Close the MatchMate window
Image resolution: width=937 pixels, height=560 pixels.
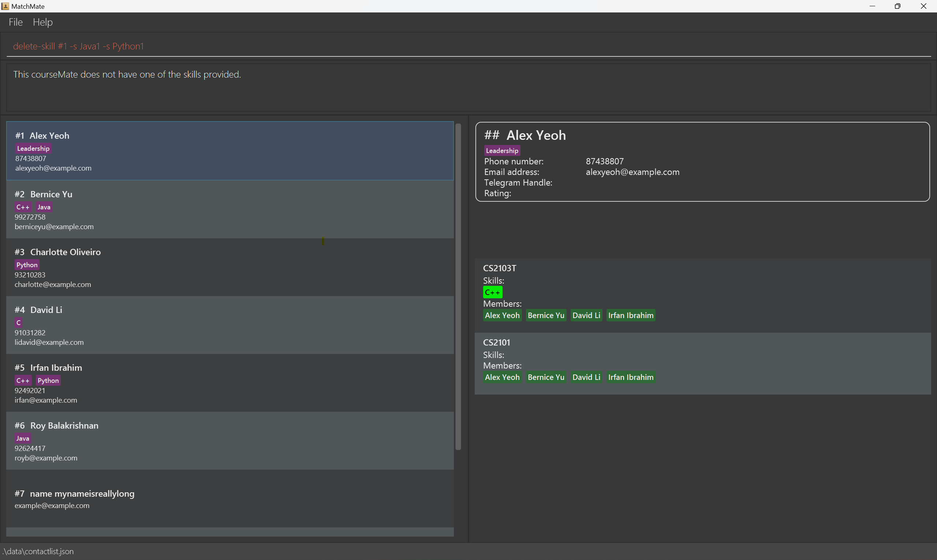click(923, 6)
